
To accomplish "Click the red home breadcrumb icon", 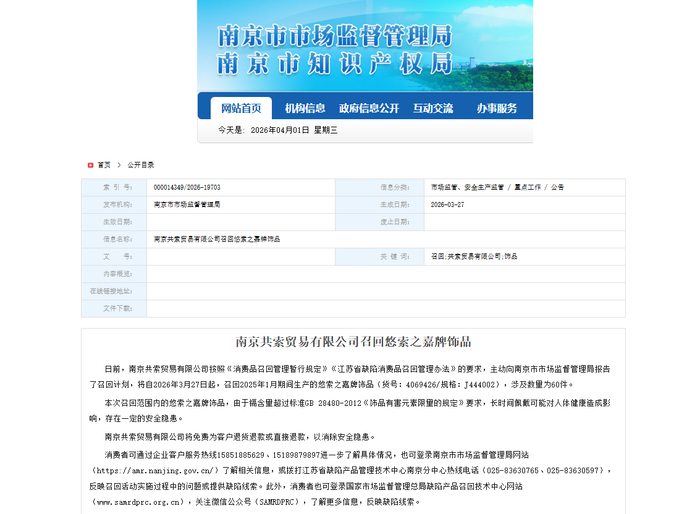I will pyautogui.click(x=90, y=165).
